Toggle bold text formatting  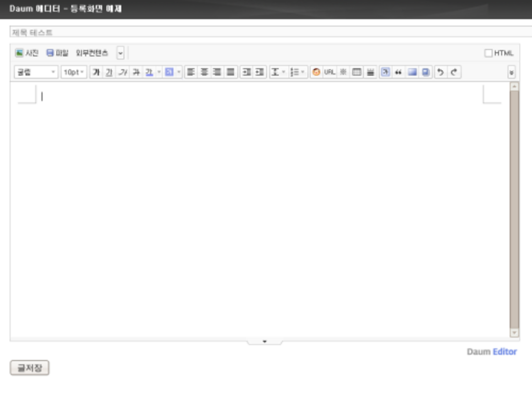tap(96, 72)
